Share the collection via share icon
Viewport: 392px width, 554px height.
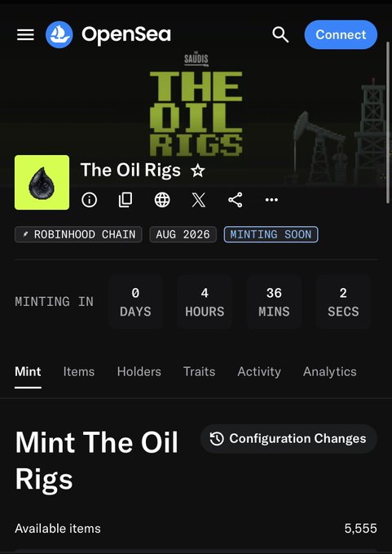[x=235, y=200]
